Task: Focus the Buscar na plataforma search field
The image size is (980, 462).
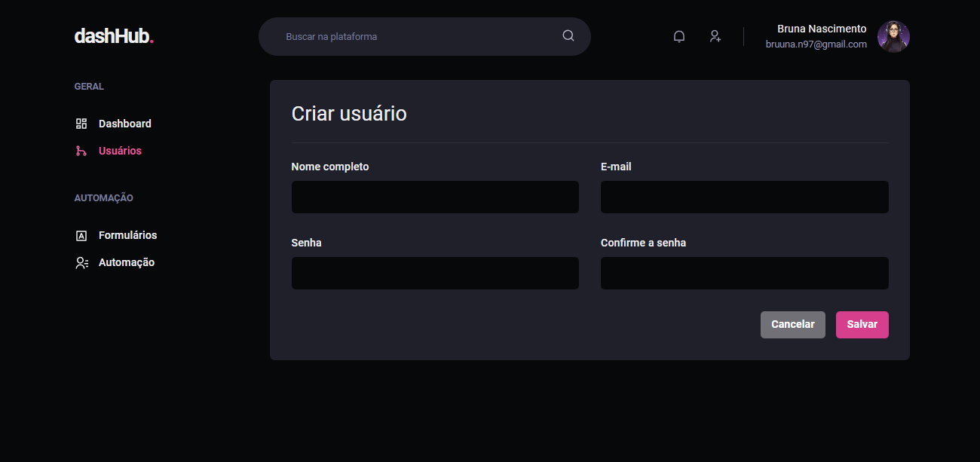Action: click(424, 36)
